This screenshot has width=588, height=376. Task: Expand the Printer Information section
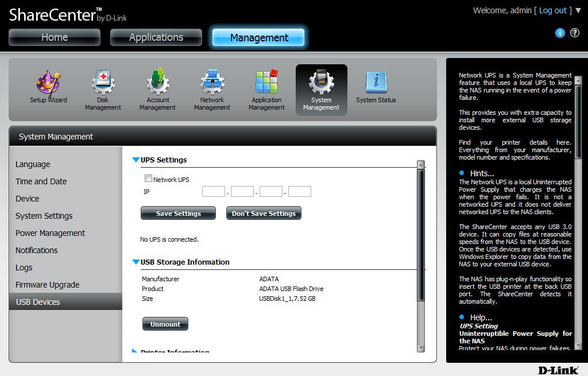pyautogui.click(x=134, y=351)
